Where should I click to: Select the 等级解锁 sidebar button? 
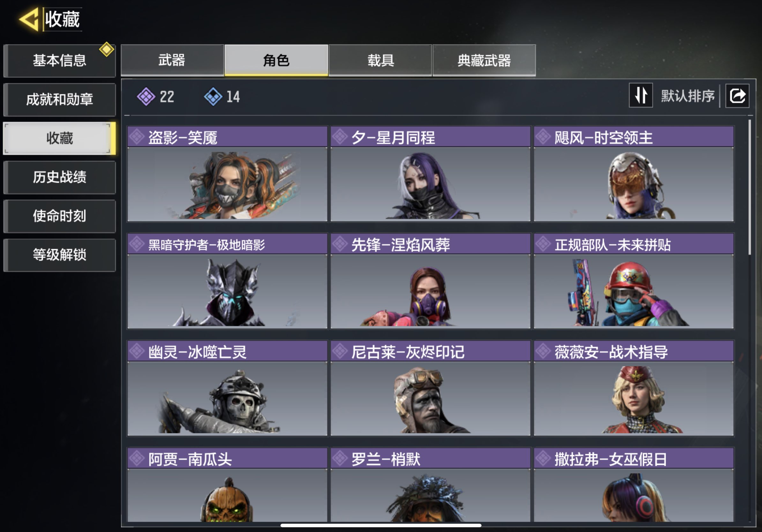59,255
